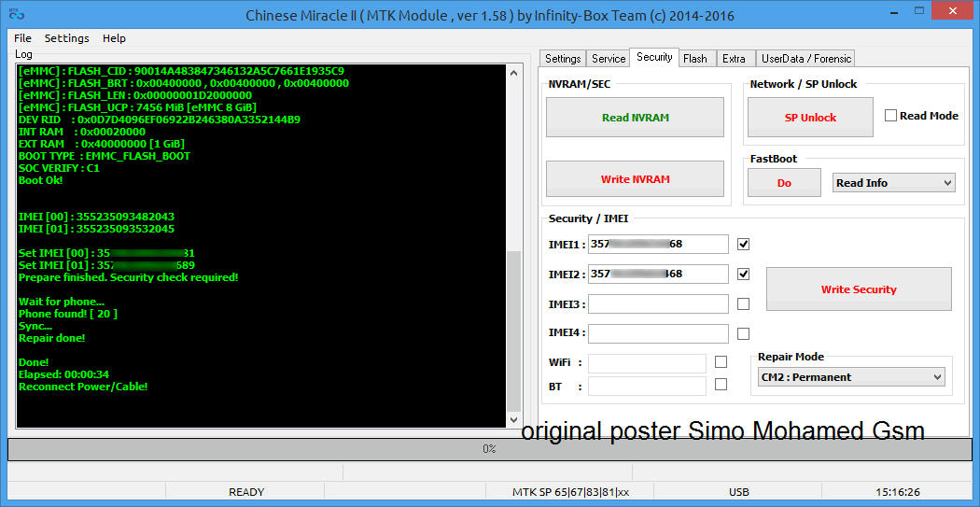
Task: Select the Security tab
Action: [x=654, y=57]
